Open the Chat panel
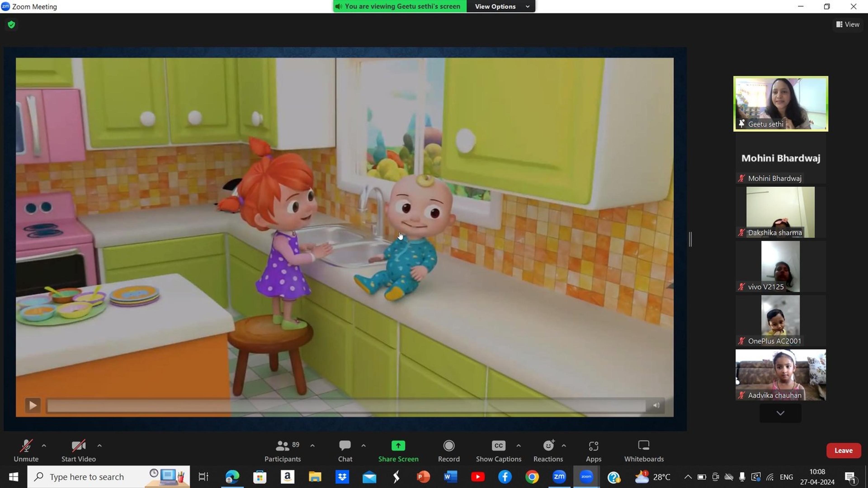 pyautogui.click(x=345, y=451)
